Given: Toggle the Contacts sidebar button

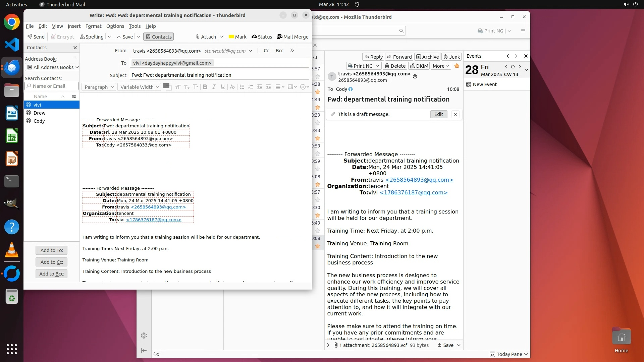Looking at the screenshot, I should click(158, 37).
